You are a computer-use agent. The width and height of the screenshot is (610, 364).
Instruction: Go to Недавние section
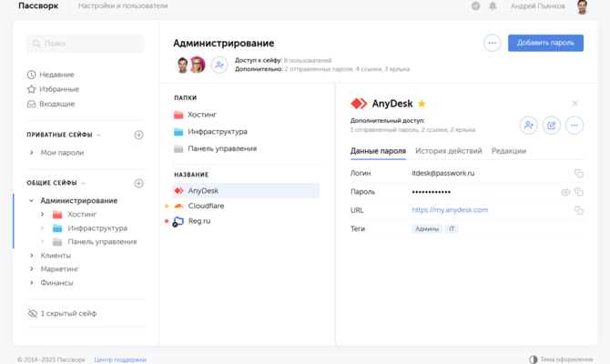pos(56,75)
